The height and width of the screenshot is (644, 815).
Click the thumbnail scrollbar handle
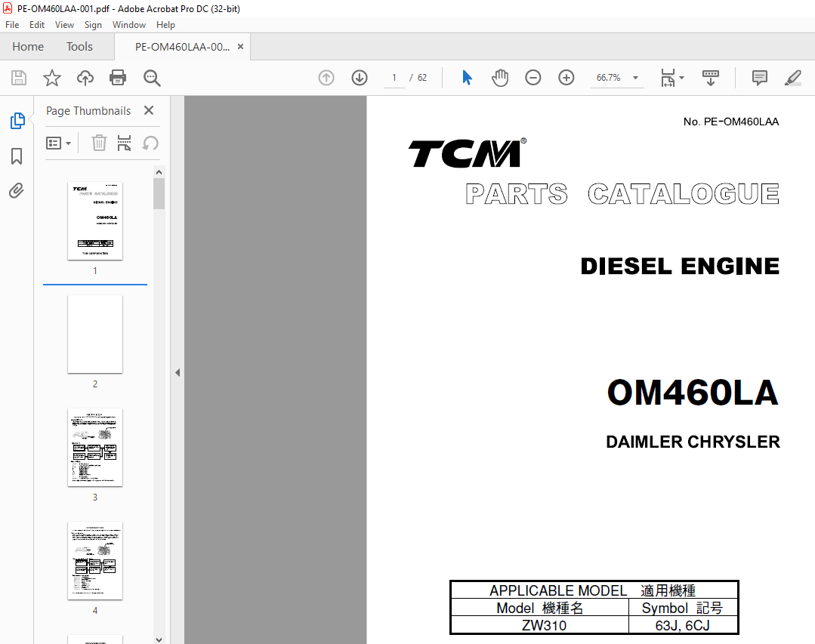coord(159,194)
